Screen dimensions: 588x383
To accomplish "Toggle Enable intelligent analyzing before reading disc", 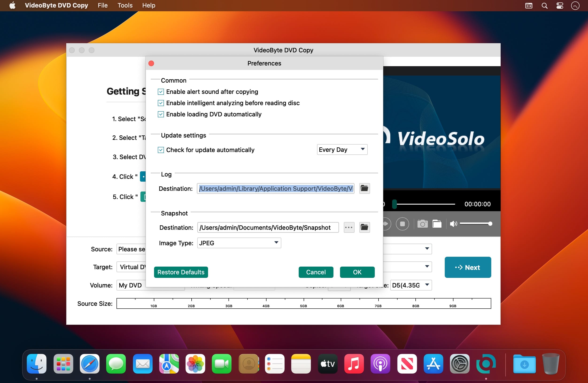I will click(161, 103).
